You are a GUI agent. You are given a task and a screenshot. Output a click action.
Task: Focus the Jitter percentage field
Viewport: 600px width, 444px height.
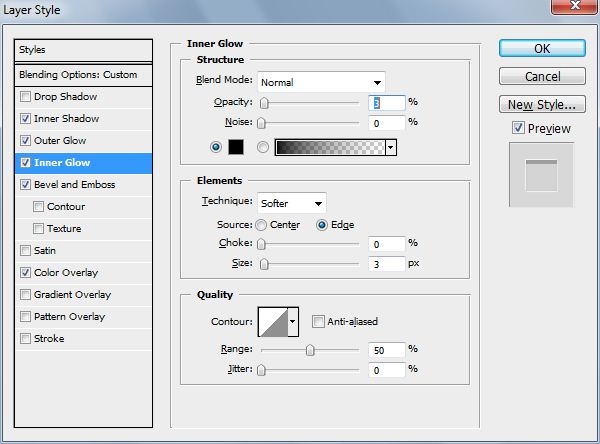386,370
